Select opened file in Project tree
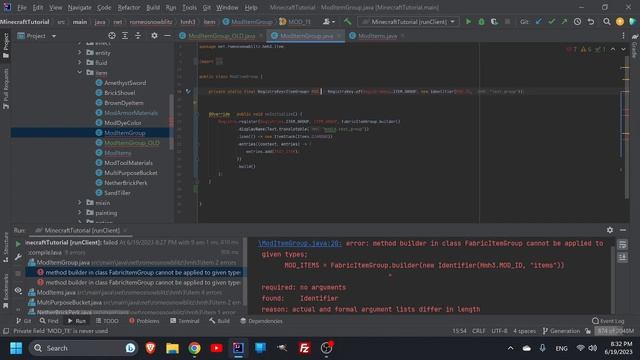 [x=111, y=36]
